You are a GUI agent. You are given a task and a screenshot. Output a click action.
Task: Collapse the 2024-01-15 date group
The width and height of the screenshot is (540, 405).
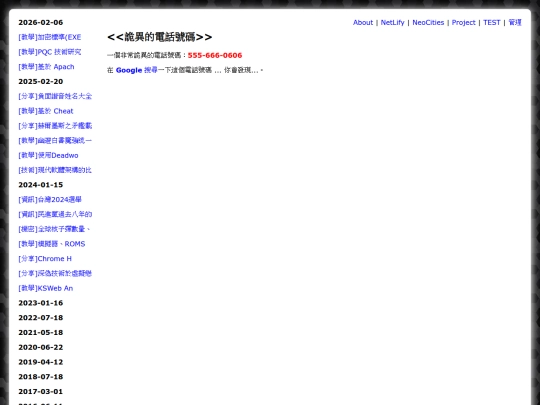(x=41, y=185)
